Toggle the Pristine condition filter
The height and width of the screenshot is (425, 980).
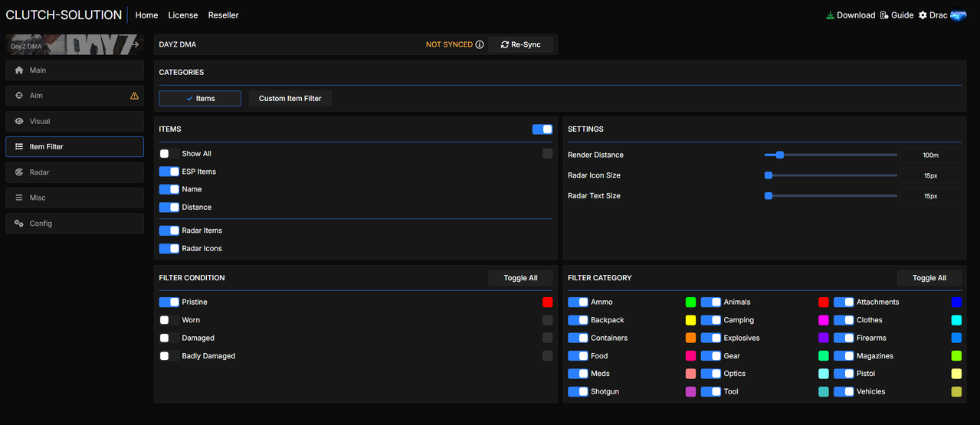click(x=169, y=302)
